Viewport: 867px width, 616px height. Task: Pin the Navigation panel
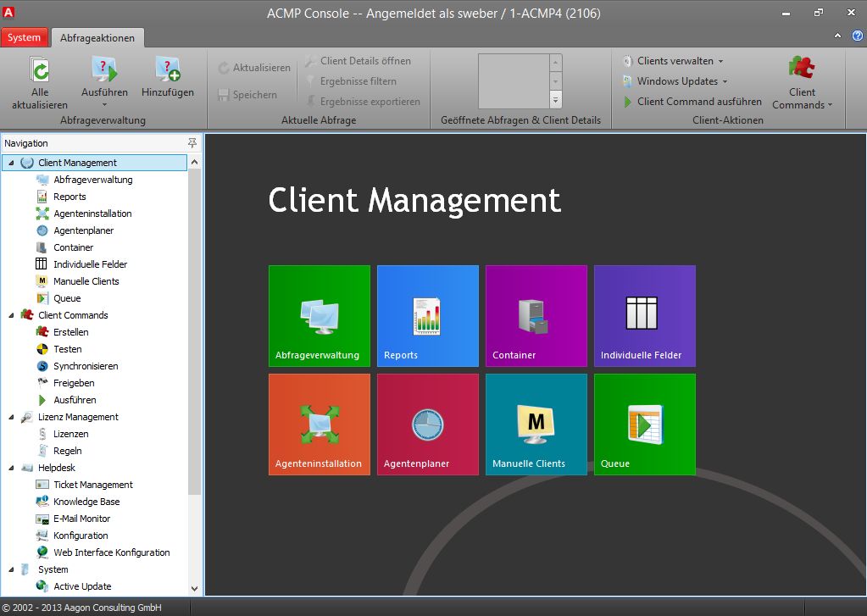pos(192,143)
